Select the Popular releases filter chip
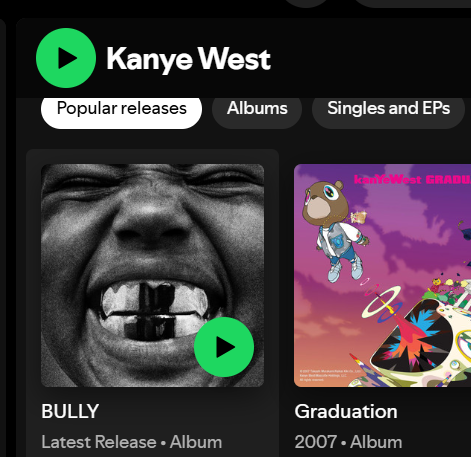Viewport: 471px width, 457px height. point(121,109)
